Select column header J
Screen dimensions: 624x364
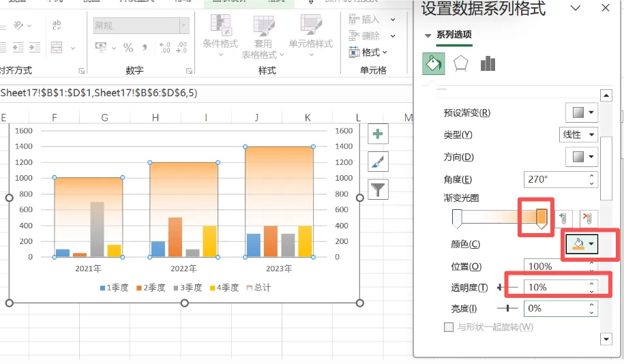(x=256, y=117)
